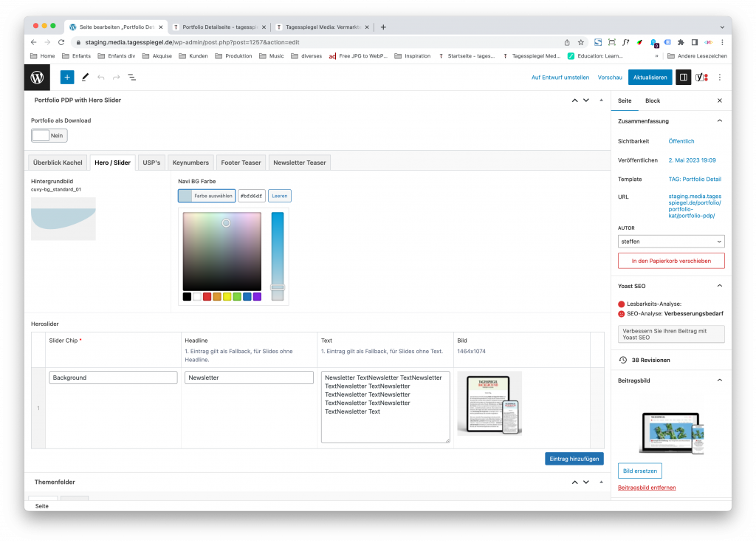Open the block inserter plus button
This screenshot has width=756, height=543.
point(67,78)
